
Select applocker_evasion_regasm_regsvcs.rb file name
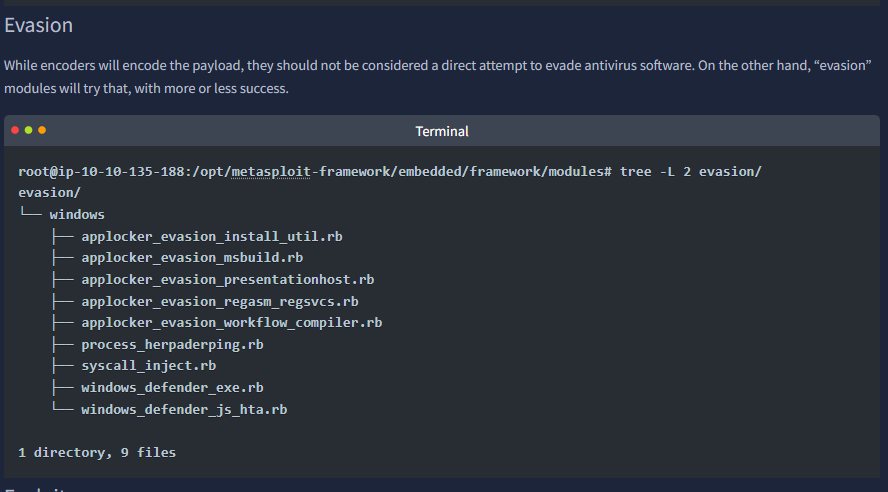tap(220, 301)
